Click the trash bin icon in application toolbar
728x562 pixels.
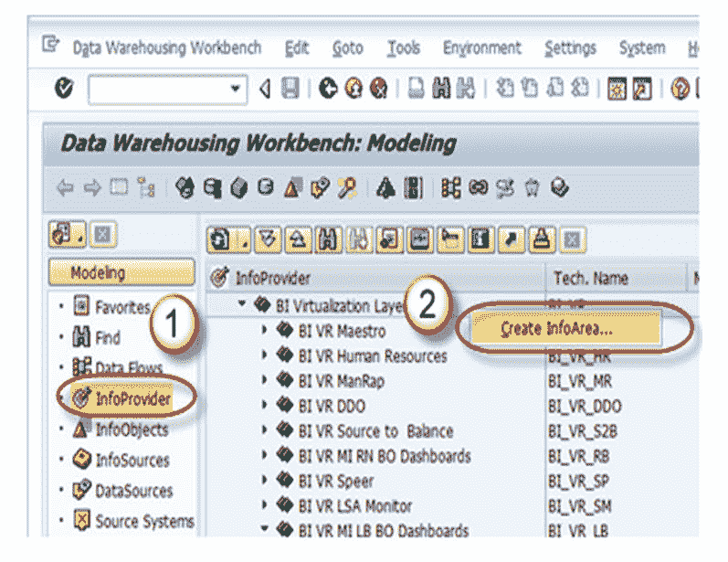click(x=533, y=188)
